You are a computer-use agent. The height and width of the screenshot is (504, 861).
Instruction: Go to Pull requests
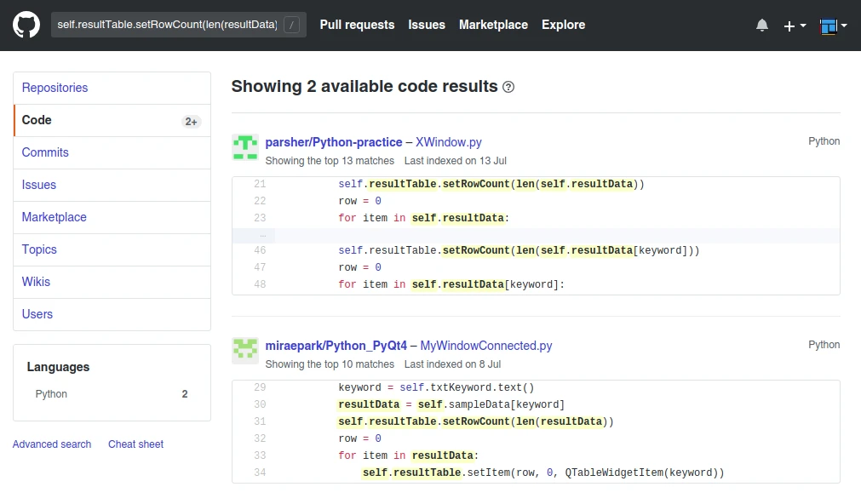click(x=357, y=25)
